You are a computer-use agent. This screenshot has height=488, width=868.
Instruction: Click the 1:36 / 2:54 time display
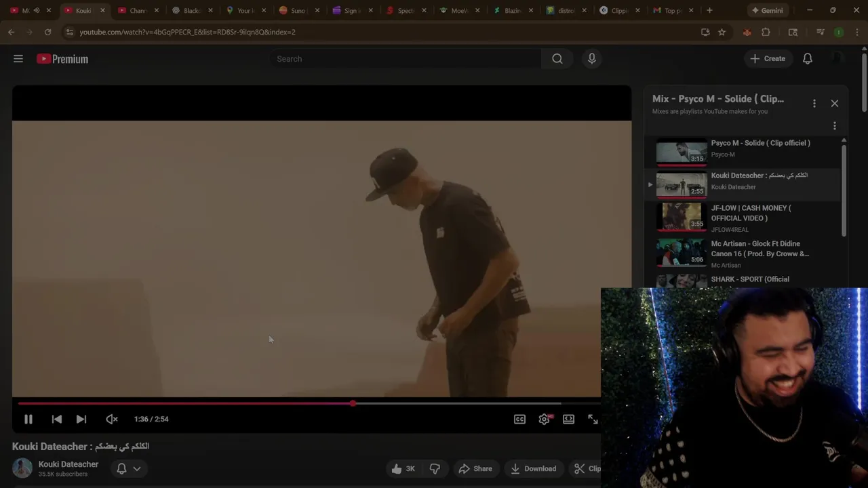point(151,420)
